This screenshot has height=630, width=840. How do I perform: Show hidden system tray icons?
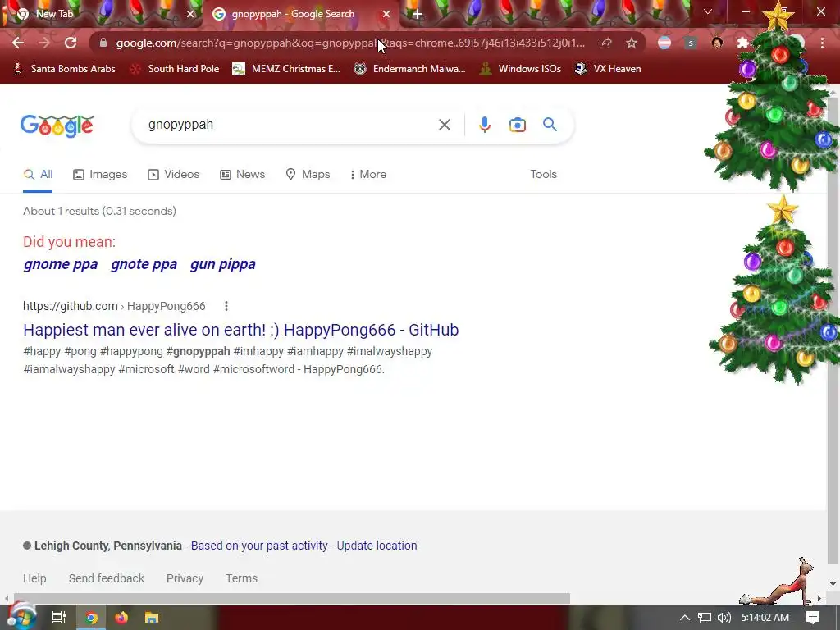pos(684,618)
